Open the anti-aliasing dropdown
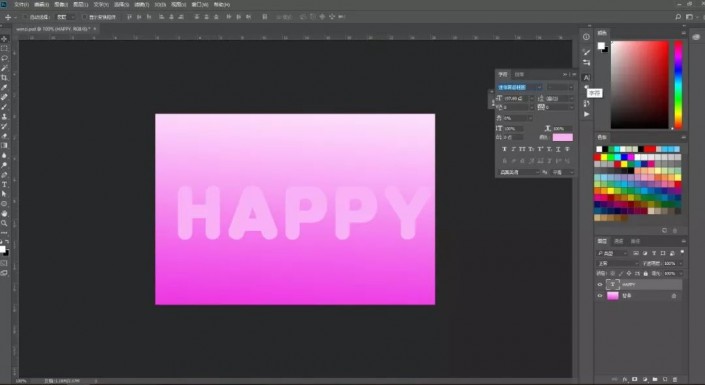705x385 pixels. (x=562, y=172)
